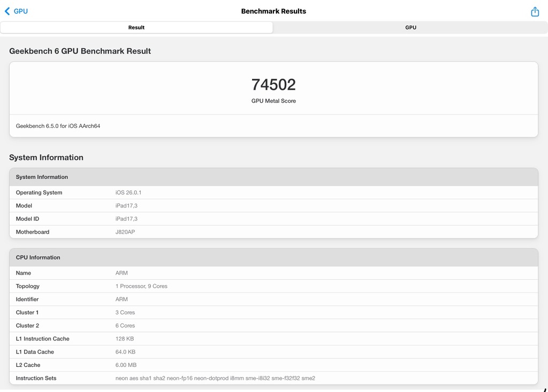Select the Result tab
This screenshot has height=392, width=548.
pos(136,27)
